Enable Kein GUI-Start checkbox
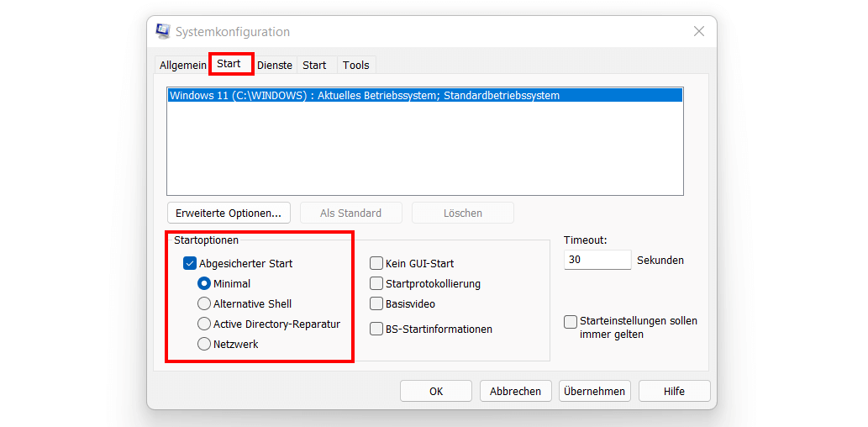868x427 pixels. (376, 264)
